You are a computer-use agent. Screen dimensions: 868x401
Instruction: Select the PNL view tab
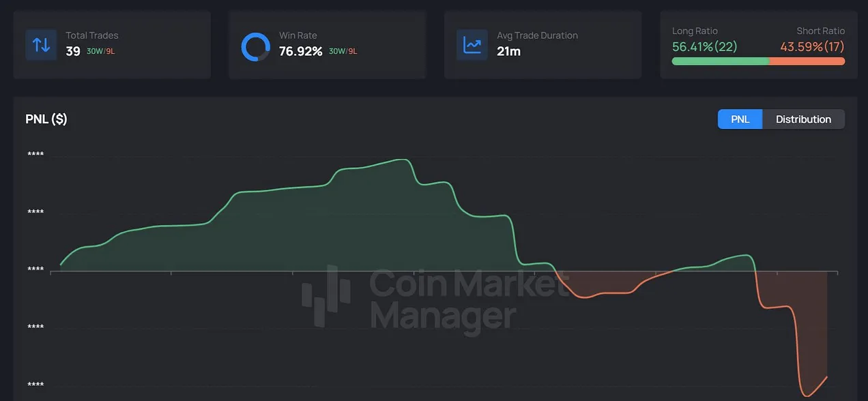[x=740, y=119]
